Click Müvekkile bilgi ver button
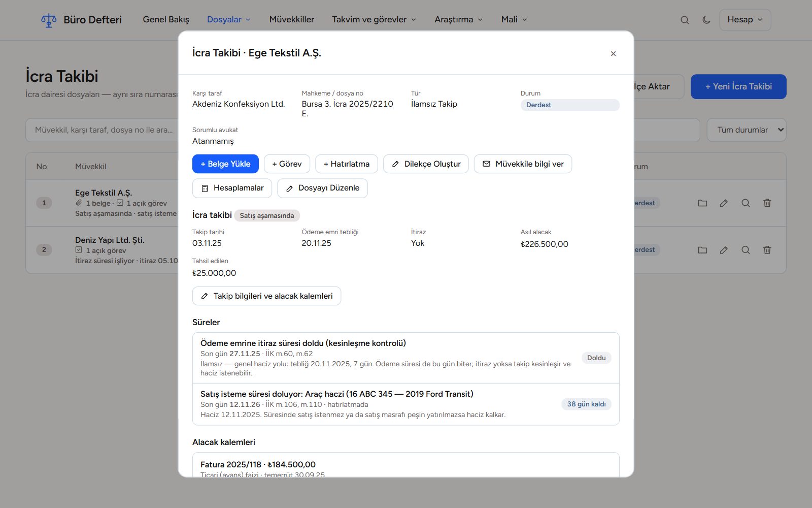 click(x=523, y=164)
